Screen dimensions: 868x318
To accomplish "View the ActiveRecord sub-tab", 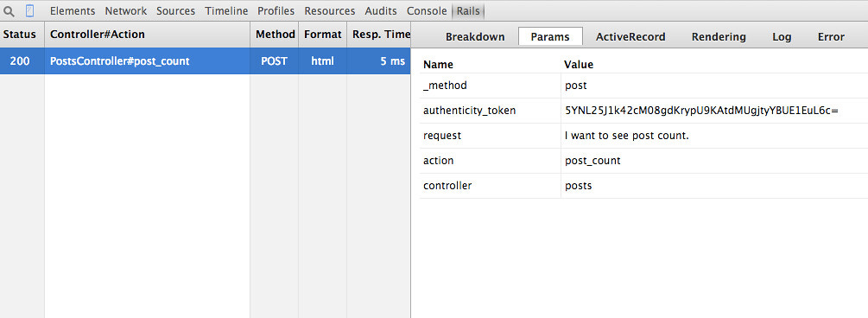I will [x=630, y=37].
